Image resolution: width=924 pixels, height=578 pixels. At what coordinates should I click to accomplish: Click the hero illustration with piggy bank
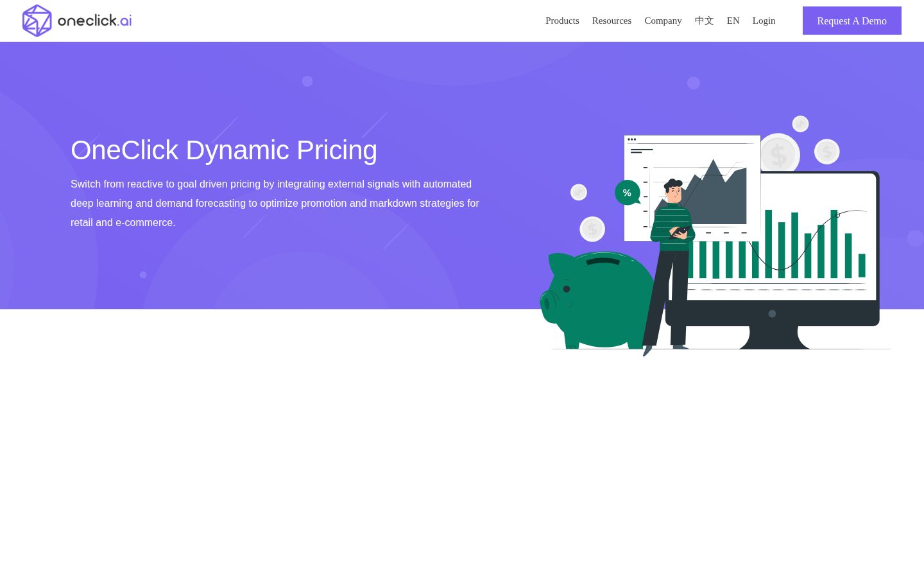(715, 236)
